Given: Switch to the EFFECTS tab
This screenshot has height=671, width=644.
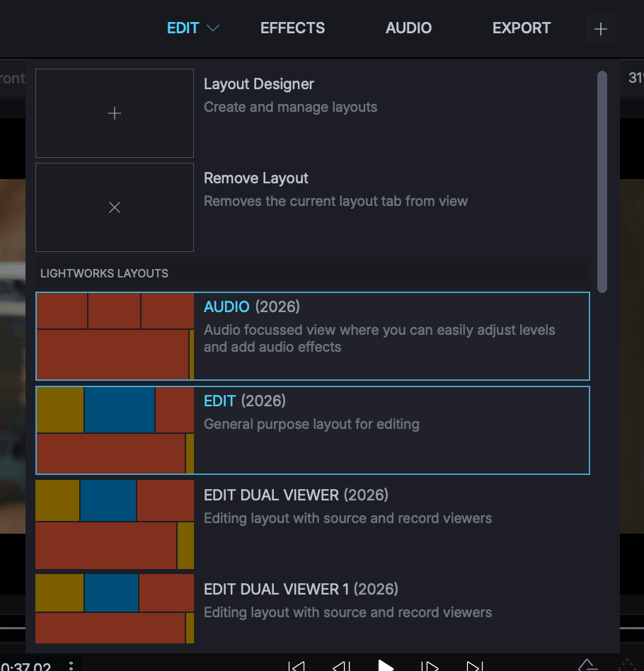Looking at the screenshot, I should tap(292, 28).
